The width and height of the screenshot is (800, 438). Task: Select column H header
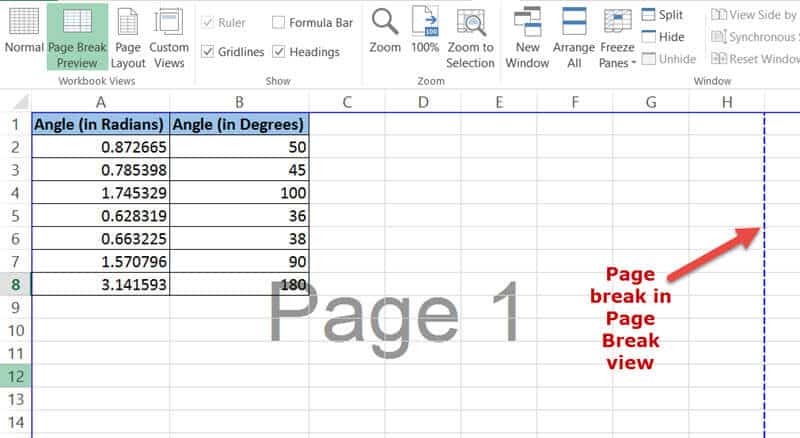pyautogui.click(x=727, y=102)
